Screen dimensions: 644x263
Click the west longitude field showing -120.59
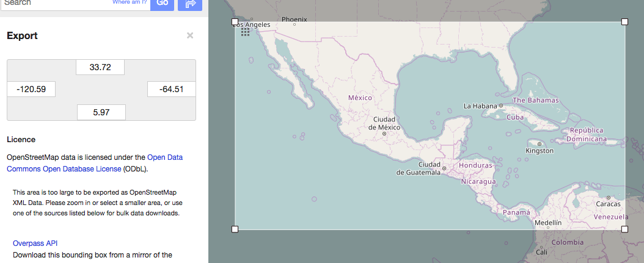[31, 89]
